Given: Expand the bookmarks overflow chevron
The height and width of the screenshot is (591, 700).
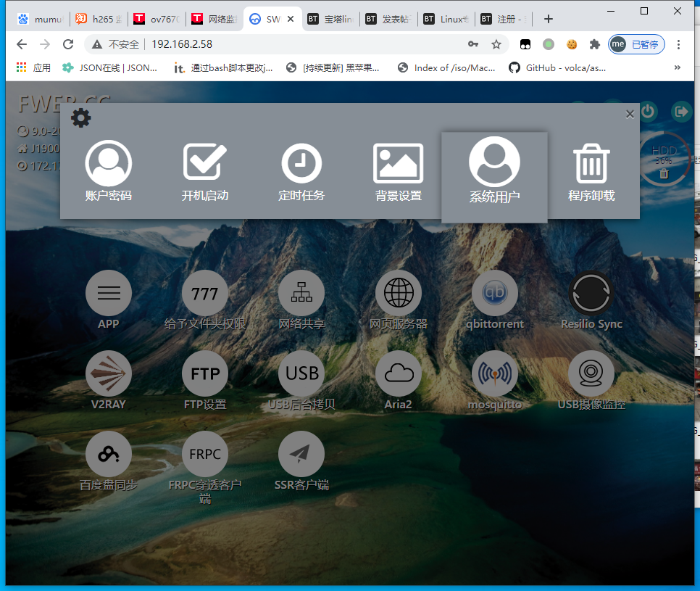Looking at the screenshot, I should tap(678, 67).
